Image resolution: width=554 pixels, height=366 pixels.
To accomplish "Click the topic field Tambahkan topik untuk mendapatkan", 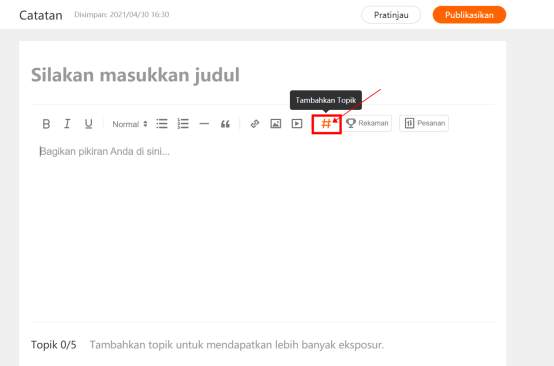I will coord(236,344).
